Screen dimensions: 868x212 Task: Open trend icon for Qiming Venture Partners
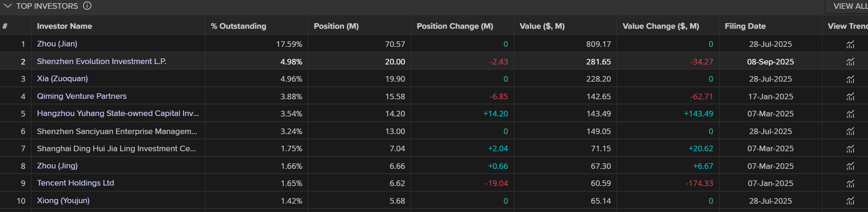[x=850, y=96]
